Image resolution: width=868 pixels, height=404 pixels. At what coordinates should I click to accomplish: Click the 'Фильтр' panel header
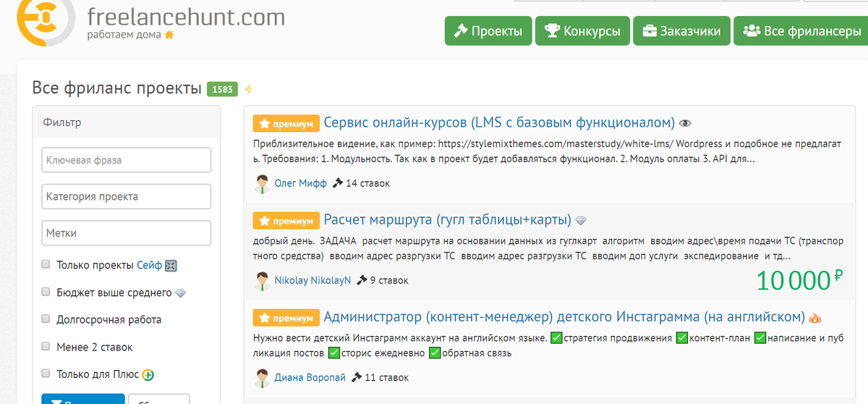point(127,122)
